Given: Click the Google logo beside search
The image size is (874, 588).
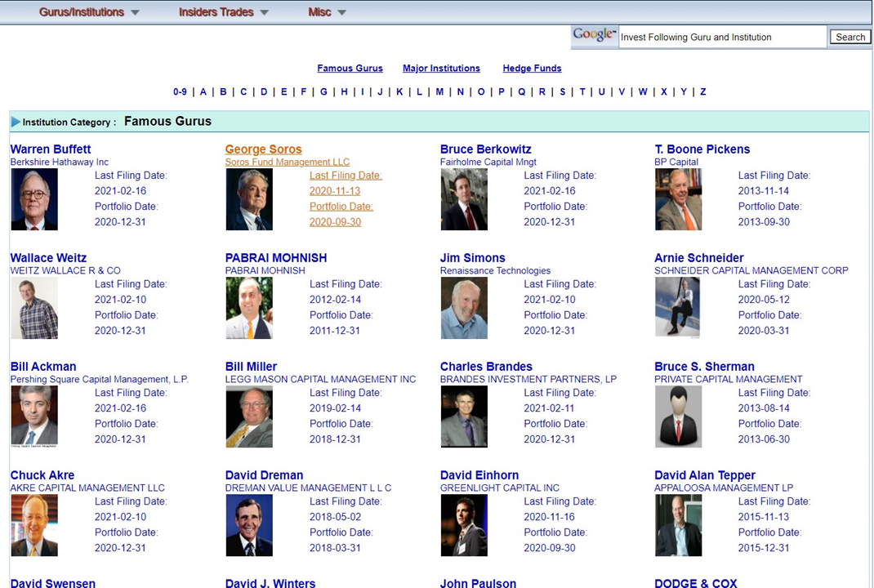Looking at the screenshot, I should (595, 34).
